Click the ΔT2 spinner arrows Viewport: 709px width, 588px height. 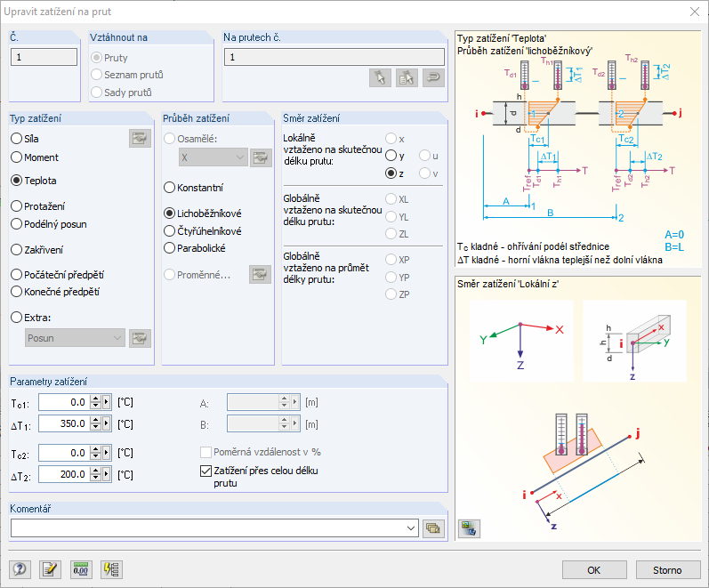[x=95, y=474]
